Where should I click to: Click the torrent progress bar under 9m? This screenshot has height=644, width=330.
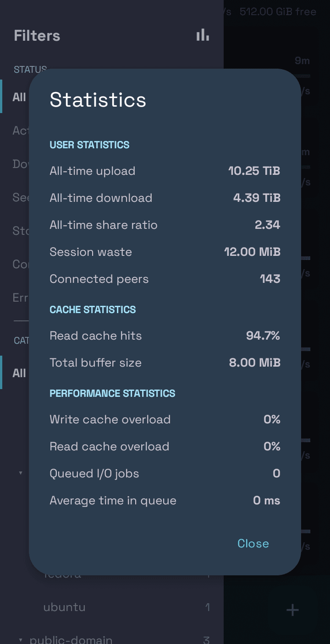coord(305,76)
